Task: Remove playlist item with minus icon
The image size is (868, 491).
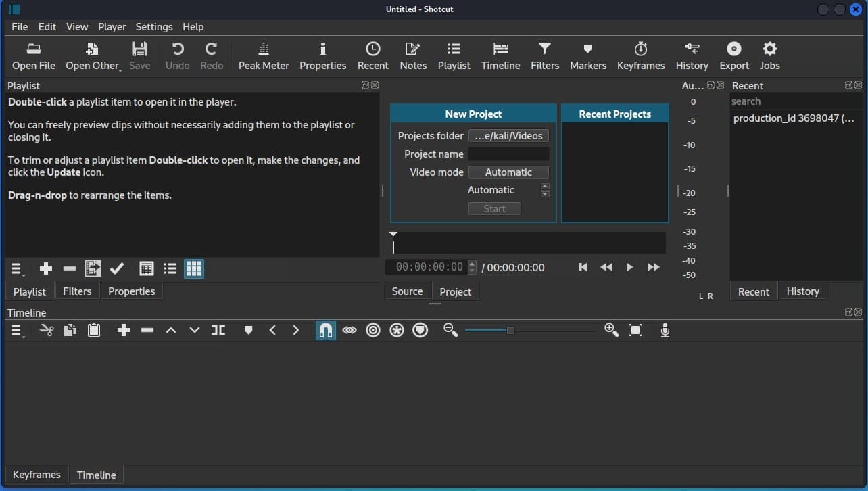Action: tap(70, 269)
